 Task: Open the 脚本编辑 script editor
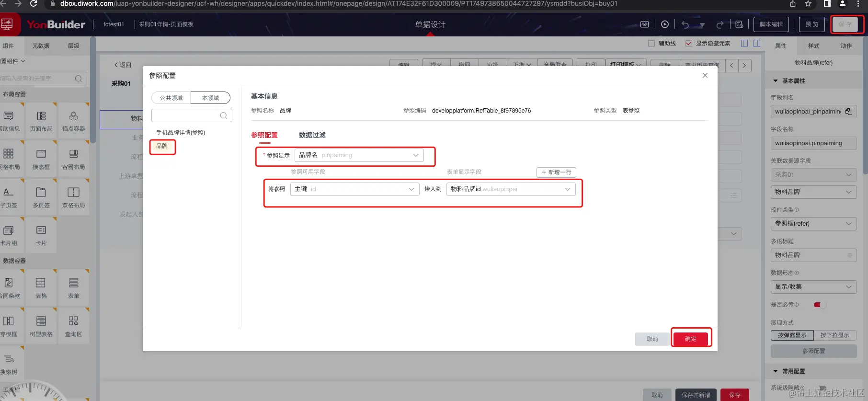(771, 24)
